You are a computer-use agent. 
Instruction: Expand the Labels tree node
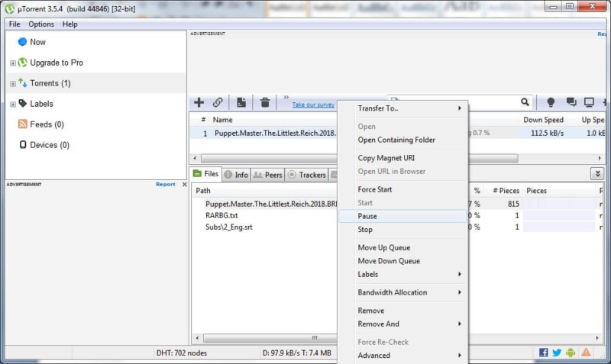pyautogui.click(x=13, y=104)
